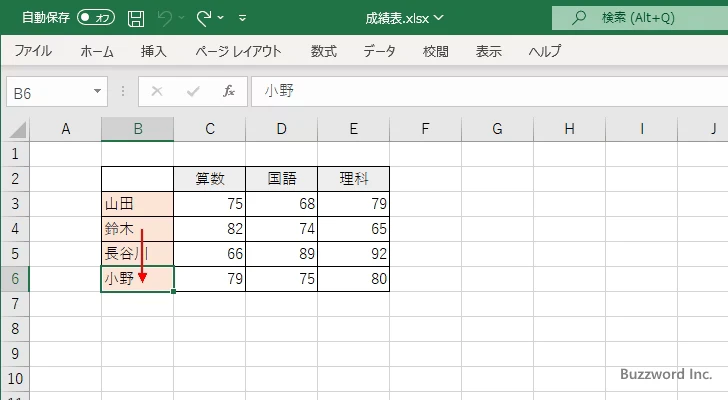
Task: Click the Enter checkmark icon in formula bar
Action: [x=192, y=91]
